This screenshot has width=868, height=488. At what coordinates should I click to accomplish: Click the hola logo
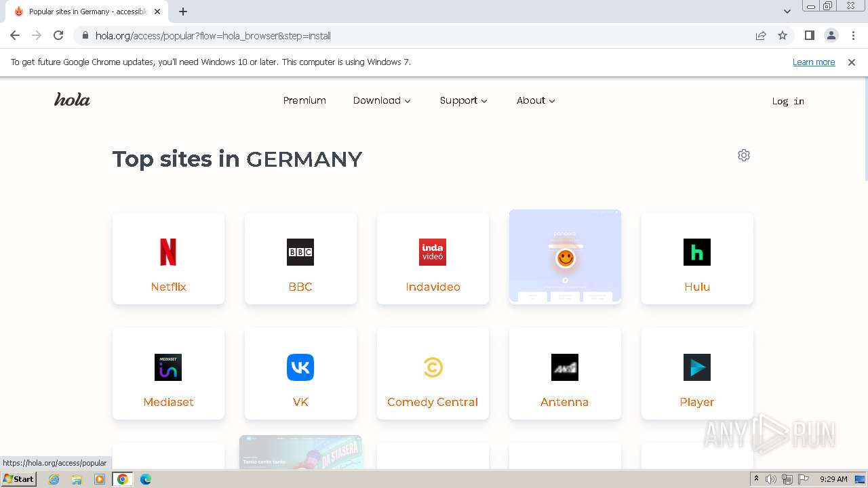click(x=72, y=100)
